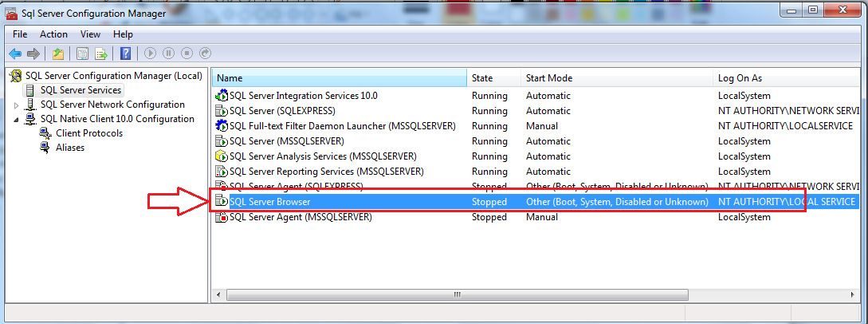Click NT AUTHORITY\LOCALSERVICE log on cell
This screenshot has width=868, height=324.
click(786, 126)
